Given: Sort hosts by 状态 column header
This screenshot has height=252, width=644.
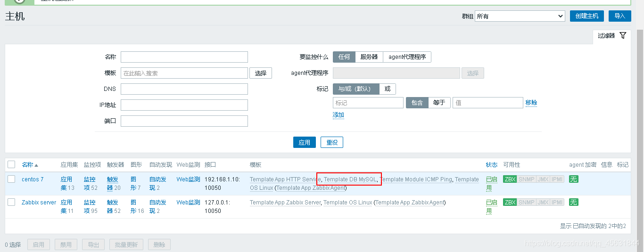Looking at the screenshot, I should (492, 164).
